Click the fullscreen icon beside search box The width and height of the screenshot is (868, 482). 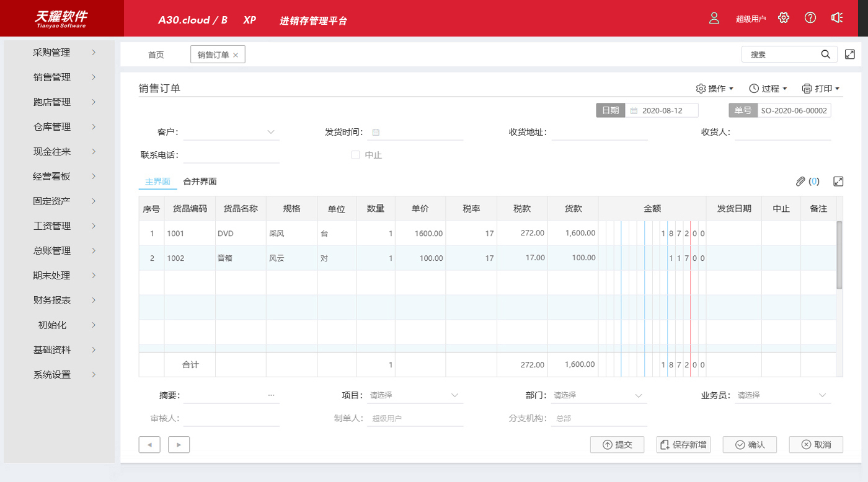[x=850, y=55]
